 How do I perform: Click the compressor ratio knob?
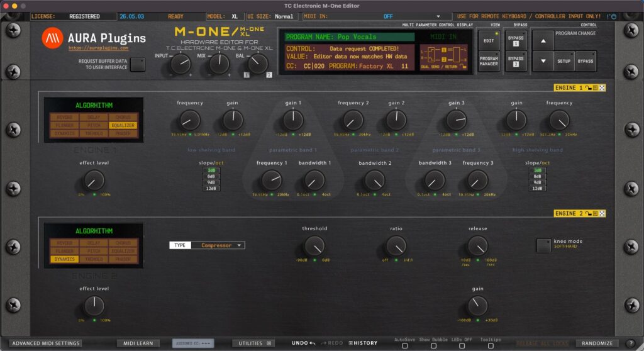(396, 246)
